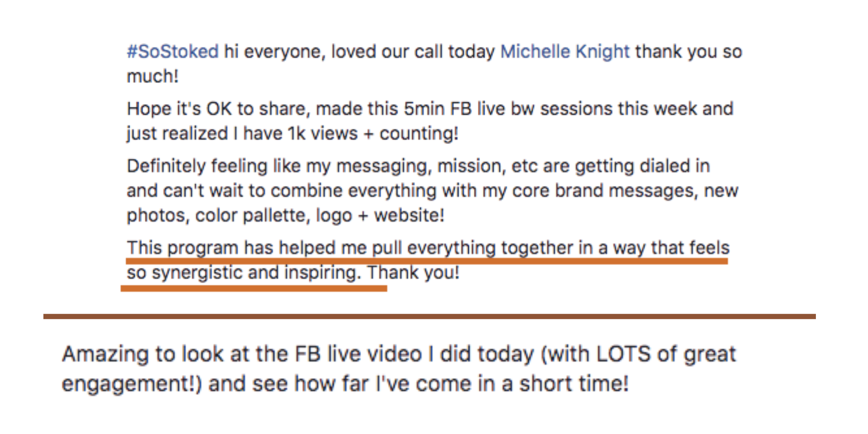Select the "Hope it's OK to share" line
This screenshot has height=434, width=868.
click(x=430, y=108)
